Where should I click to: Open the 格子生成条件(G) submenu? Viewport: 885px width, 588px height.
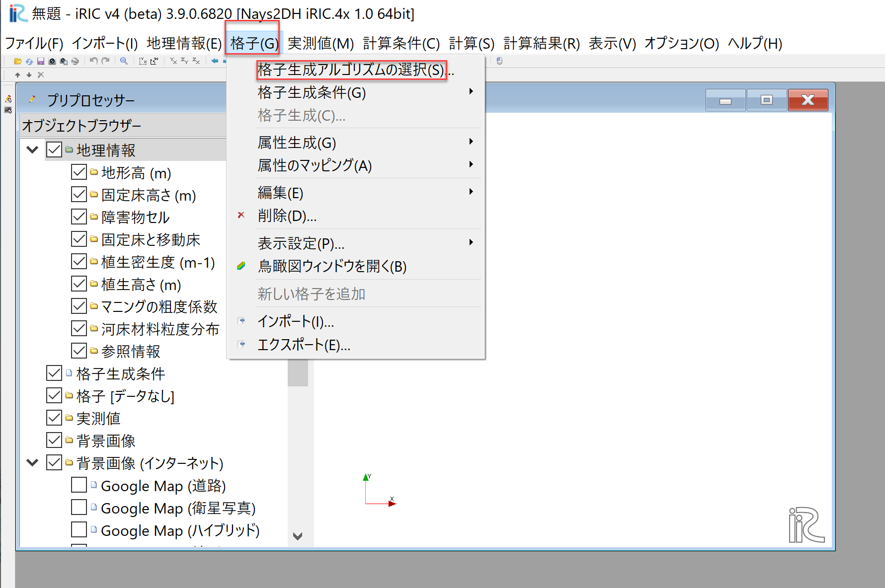355,92
